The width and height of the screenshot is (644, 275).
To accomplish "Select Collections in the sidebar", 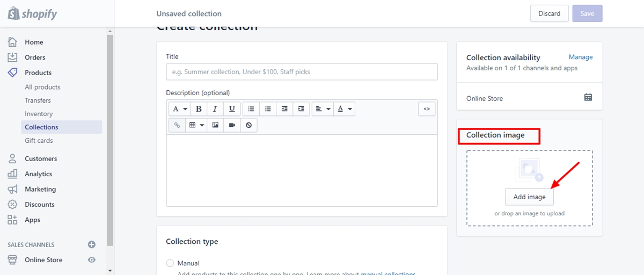I will 61,127.
